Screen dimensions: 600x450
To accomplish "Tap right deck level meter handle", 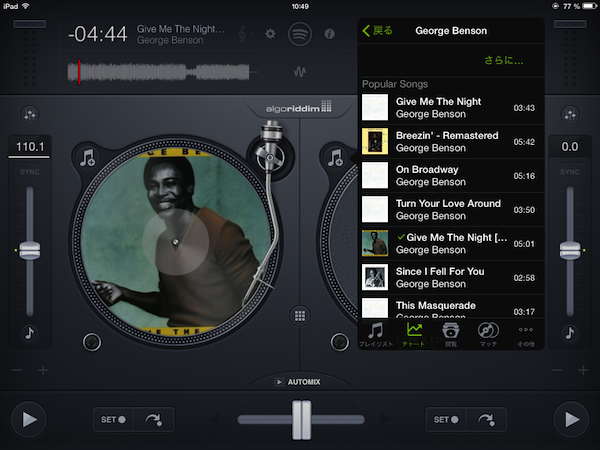I will [570, 24].
